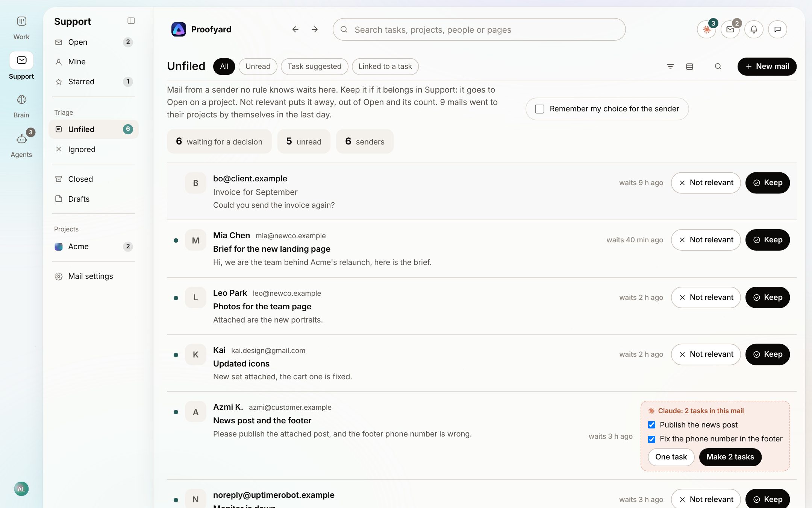812x508 pixels.
Task: Select the All filter tab
Action: (x=224, y=67)
